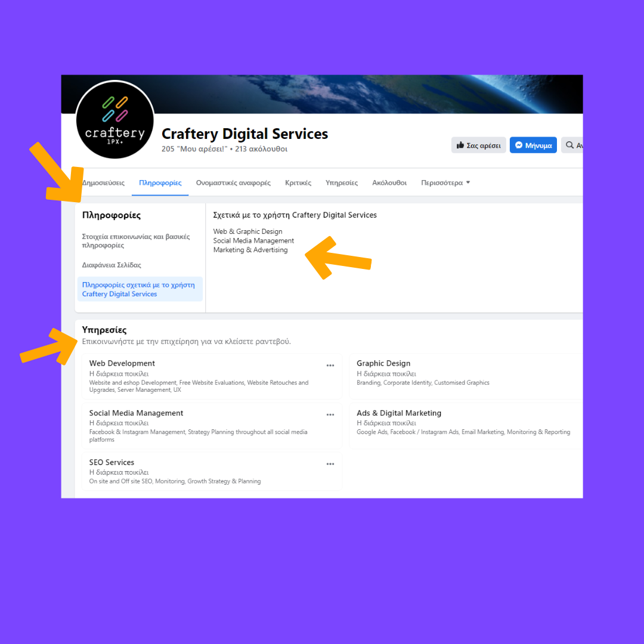Go to the Κριτικές tab
644x644 pixels.
298,182
